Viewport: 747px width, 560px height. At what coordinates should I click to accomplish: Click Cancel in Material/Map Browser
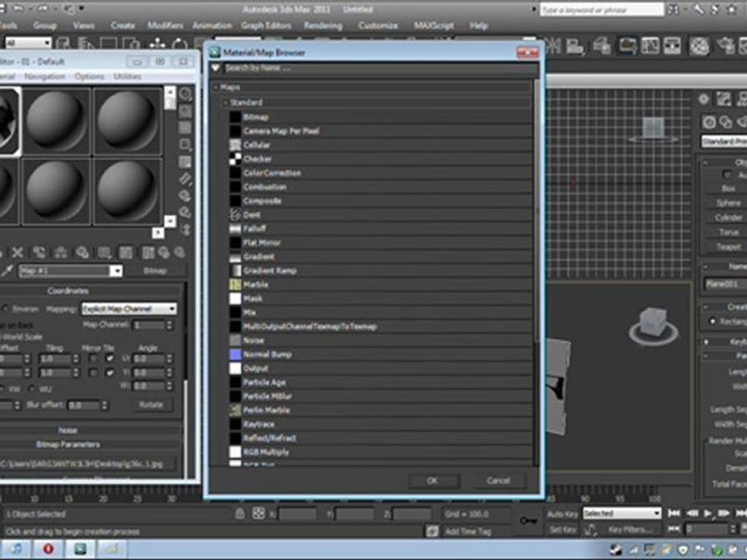pos(498,481)
